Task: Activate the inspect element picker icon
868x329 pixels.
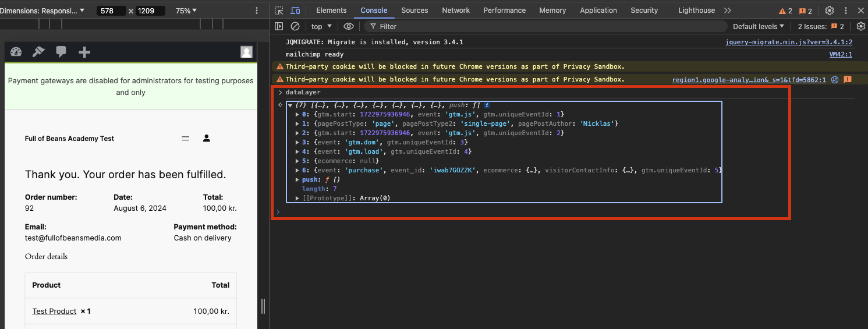Action: point(279,10)
